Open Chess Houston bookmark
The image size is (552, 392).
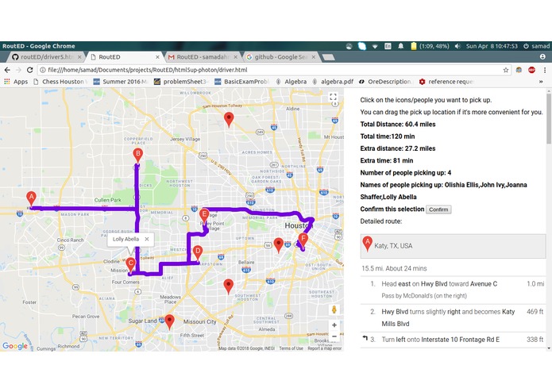pyautogui.click(x=60, y=82)
